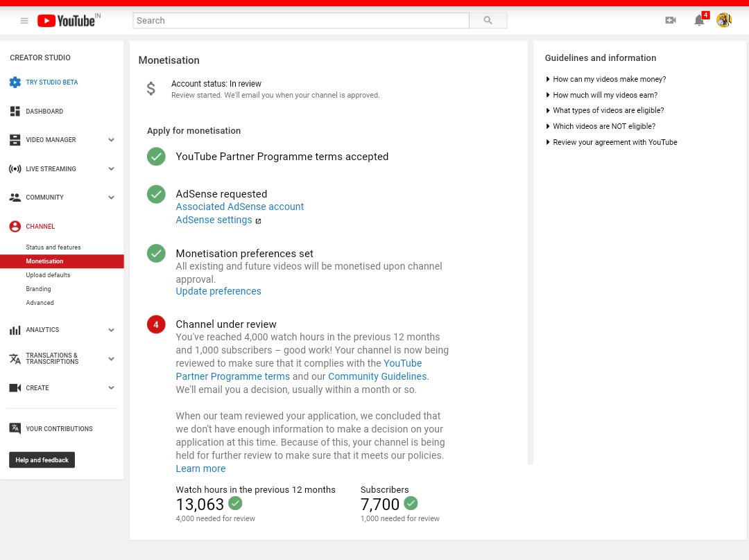The image size is (749, 560).
Task: Expand the Analytics section chevron
Action: tap(111, 330)
